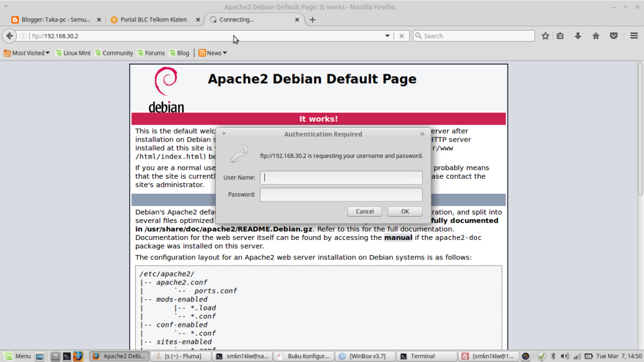Cancel the authentication dialog
This screenshot has width=644, height=362.
point(365,211)
